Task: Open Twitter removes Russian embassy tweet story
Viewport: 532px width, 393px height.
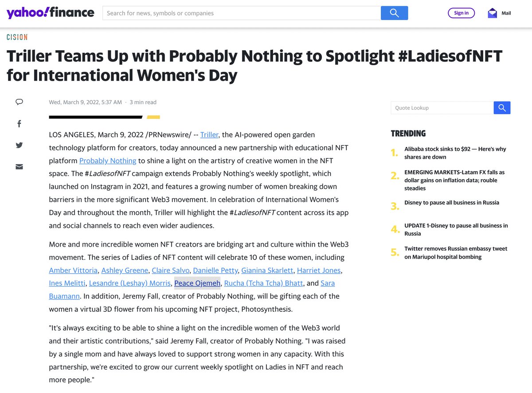Action: coord(456,253)
